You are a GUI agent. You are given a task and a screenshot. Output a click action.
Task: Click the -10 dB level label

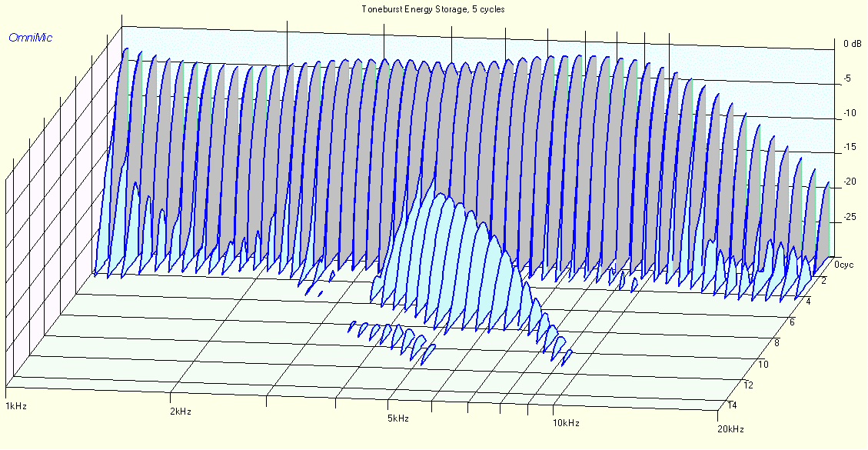(849, 113)
